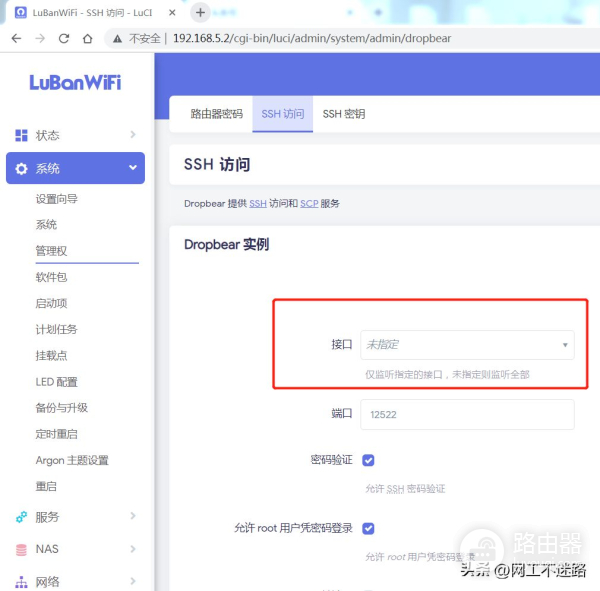Expand the NAS menu chevron
The height and width of the screenshot is (591, 600).
click(133, 549)
